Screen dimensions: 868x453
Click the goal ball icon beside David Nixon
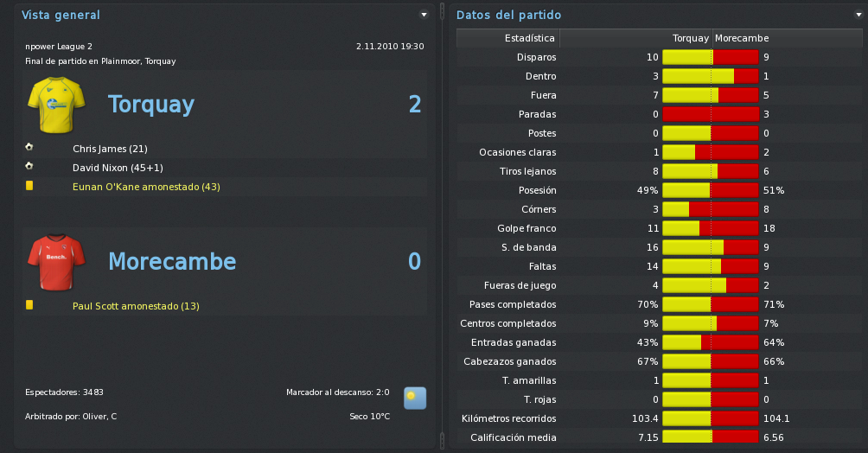click(x=29, y=166)
